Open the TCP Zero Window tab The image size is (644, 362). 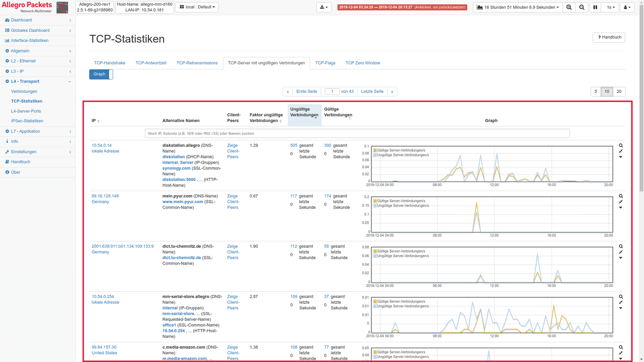(362, 63)
